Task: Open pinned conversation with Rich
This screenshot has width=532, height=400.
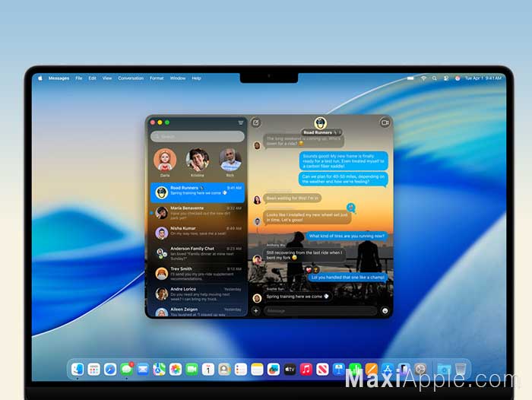Action: point(230,162)
